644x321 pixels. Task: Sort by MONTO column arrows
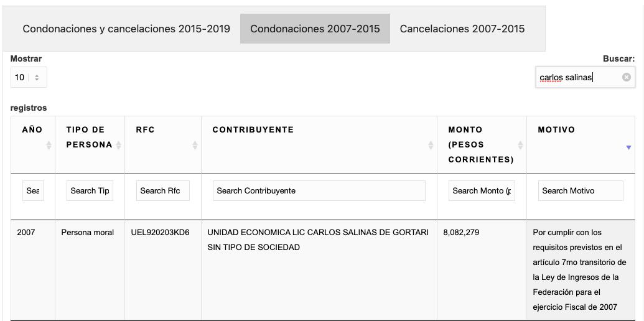[x=520, y=145]
